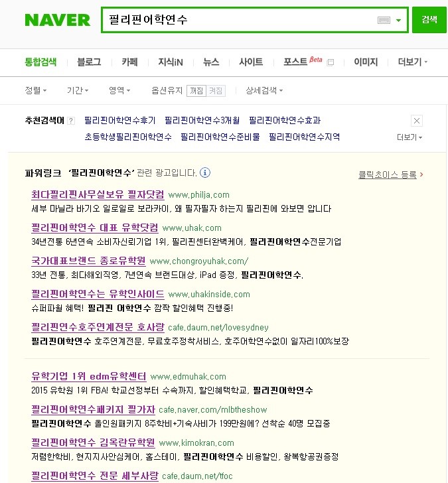This screenshot has width=448, height=483.
Task: Expand the 더보기 tab menu
Action: click(413, 62)
